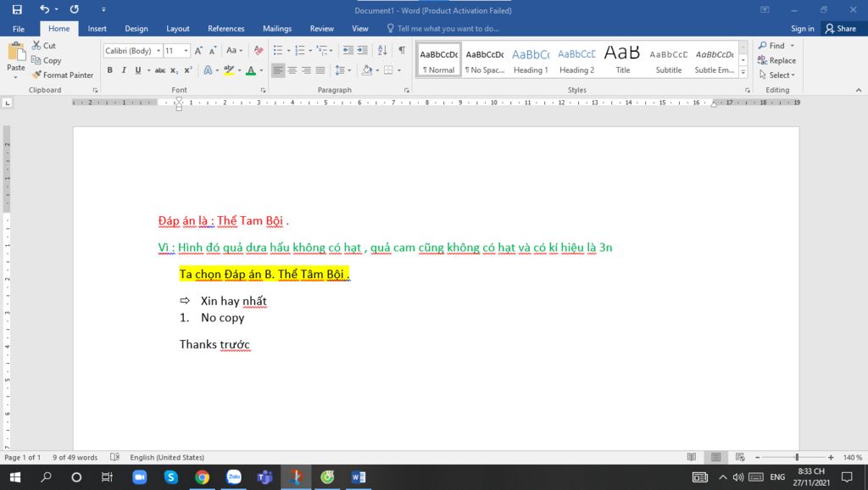
Task: Increase paragraph indent
Action: (363, 50)
